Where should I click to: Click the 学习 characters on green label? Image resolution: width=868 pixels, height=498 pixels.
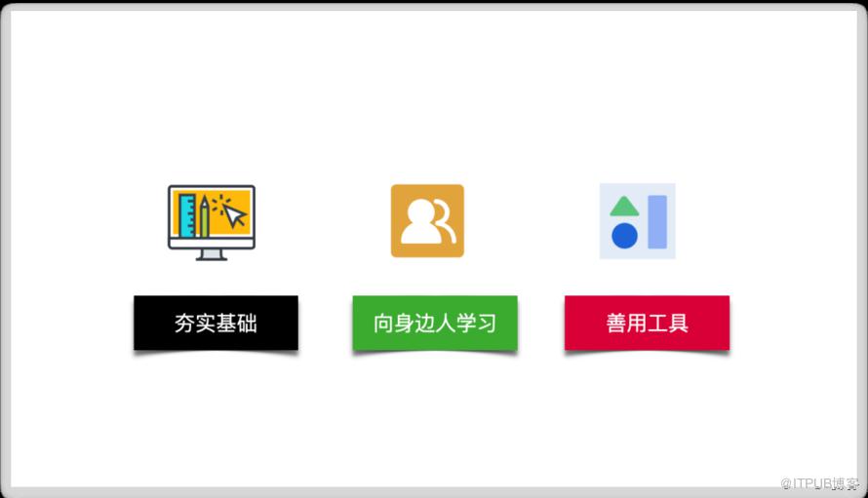coord(477,324)
